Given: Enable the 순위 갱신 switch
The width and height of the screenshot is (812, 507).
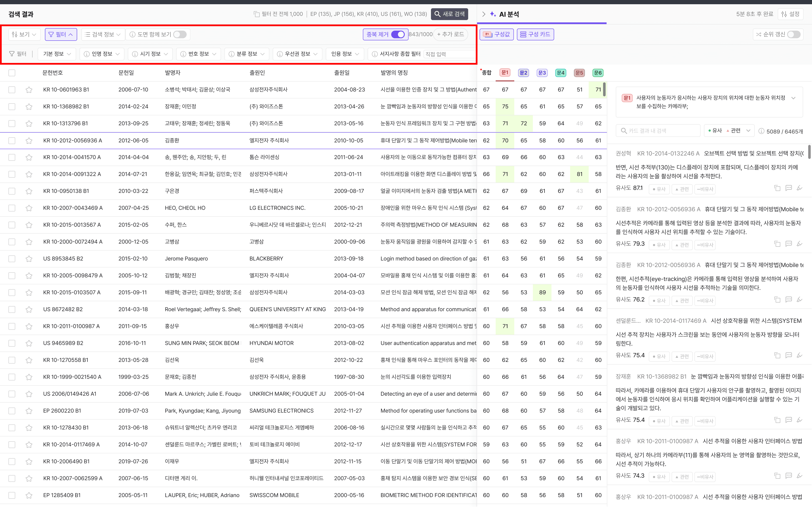Looking at the screenshot, I should 794,34.
